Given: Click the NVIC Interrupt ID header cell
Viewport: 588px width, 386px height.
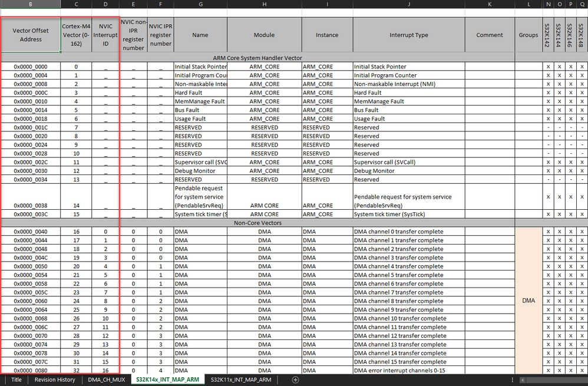Looking at the screenshot, I should (105, 35).
